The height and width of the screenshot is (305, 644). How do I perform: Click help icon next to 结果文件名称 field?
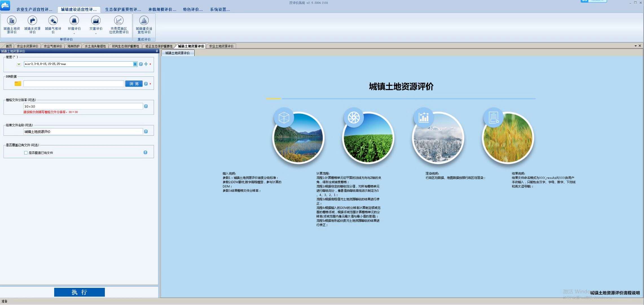[146, 131]
